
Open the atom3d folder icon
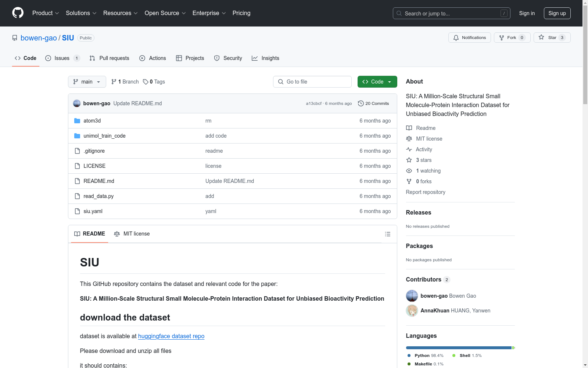click(77, 121)
